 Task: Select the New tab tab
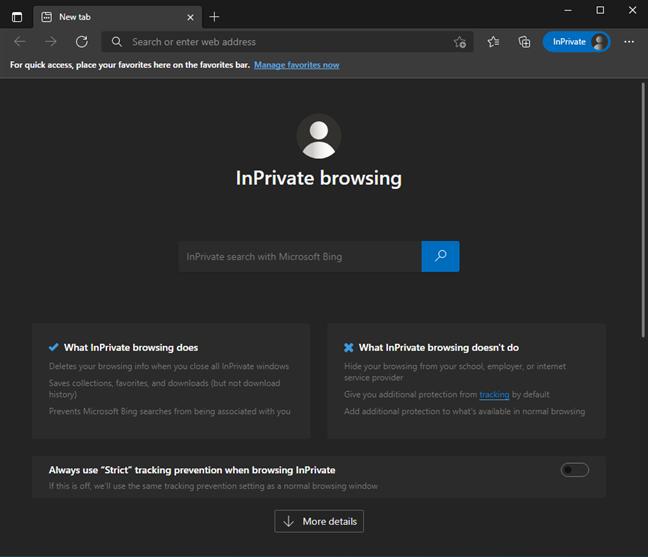117,17
